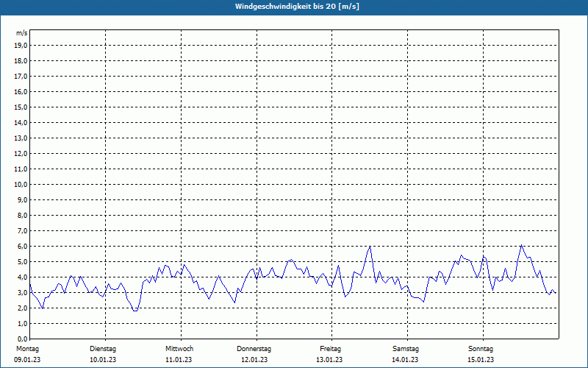Click the 'Sonntag' day label

pos(481,349)
